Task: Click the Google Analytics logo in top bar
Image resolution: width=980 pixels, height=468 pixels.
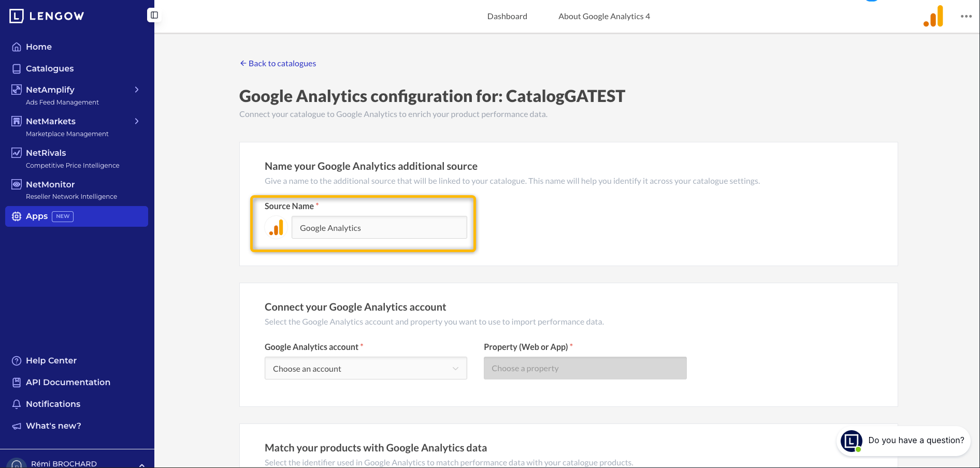Action: coord(933,16)
